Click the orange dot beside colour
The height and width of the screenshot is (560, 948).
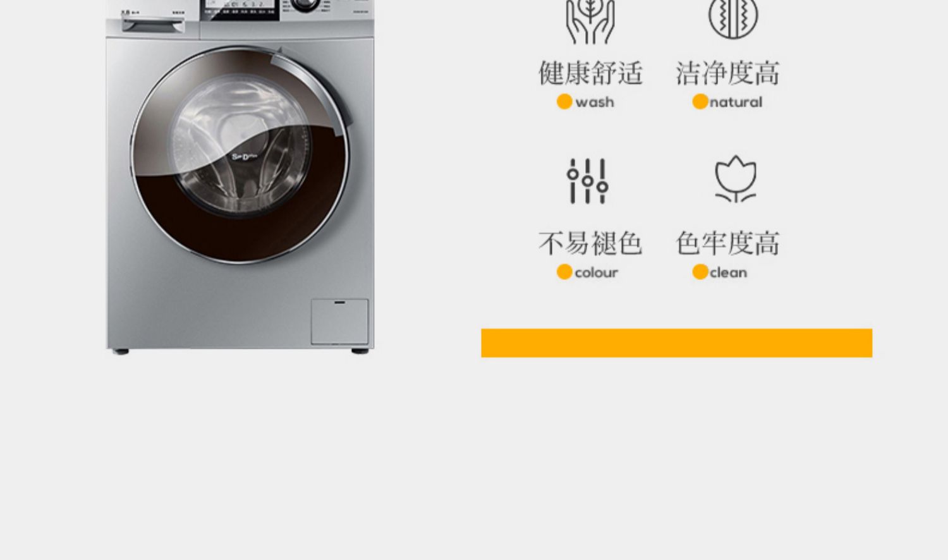(x=564, y=272)
